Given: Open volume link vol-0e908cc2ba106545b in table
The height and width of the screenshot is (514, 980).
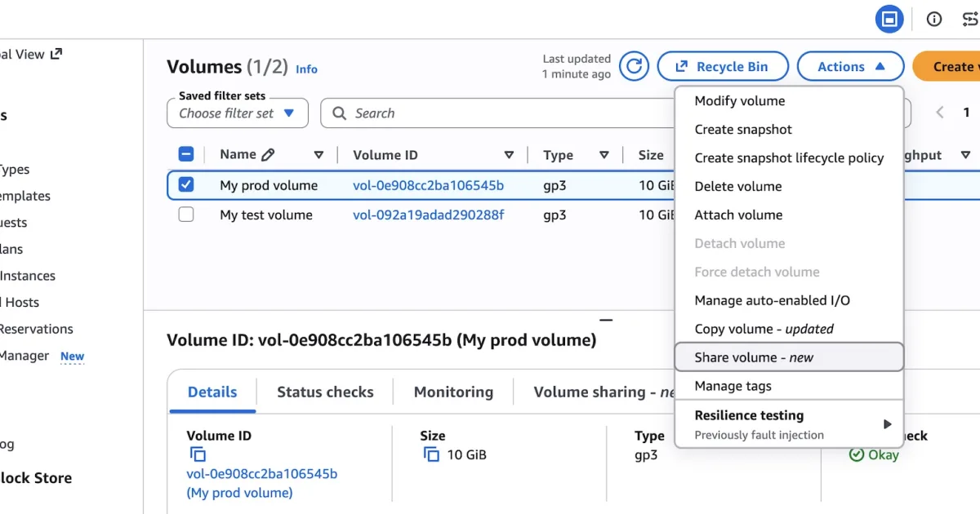Looking at the screenshot, I should [x=428, y=185].
